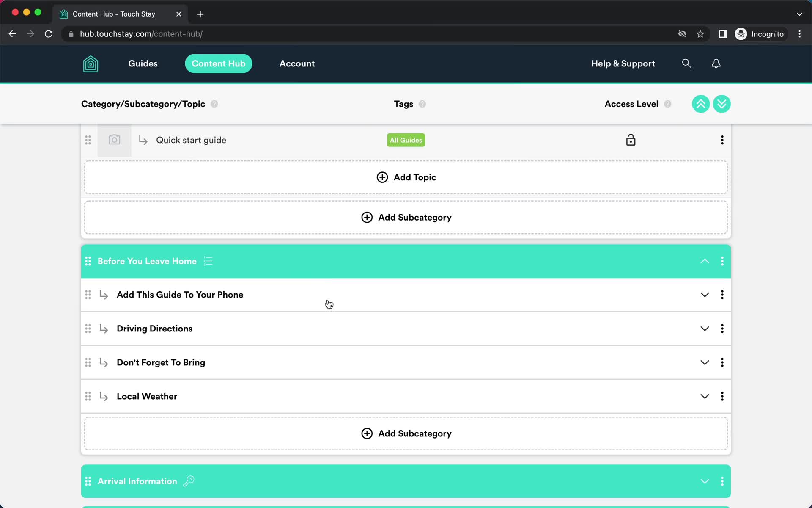Grab drag handle of Quick start guide row
This screenshot has height=508, width=812.
pyautogui.click(x=88, y=140)
